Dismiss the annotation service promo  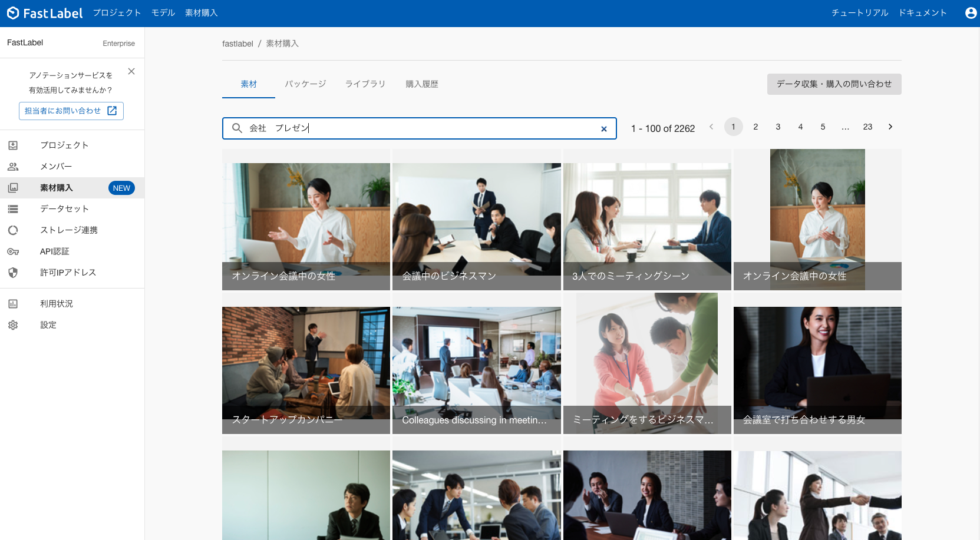(131, 71)
